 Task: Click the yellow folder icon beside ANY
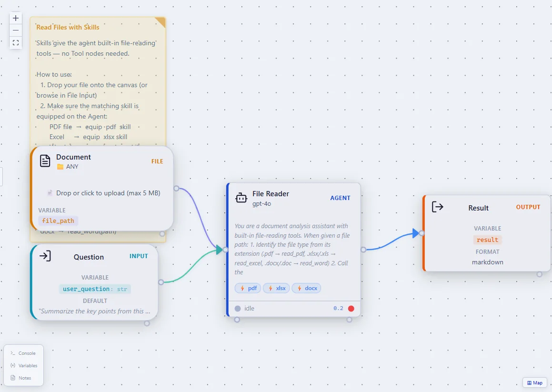coord(60,167)
